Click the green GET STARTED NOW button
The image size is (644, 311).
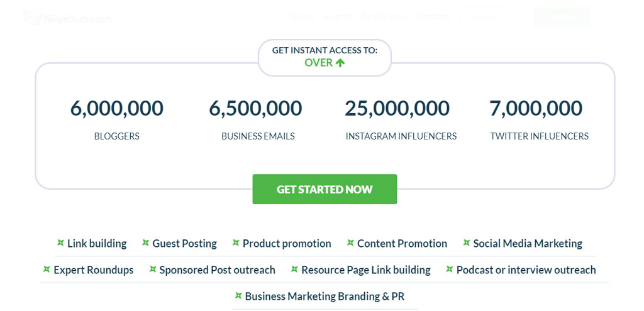point(325,189)
